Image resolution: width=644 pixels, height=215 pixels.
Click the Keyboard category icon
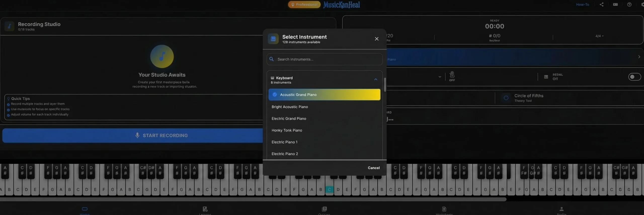click(x=272, y=78)
